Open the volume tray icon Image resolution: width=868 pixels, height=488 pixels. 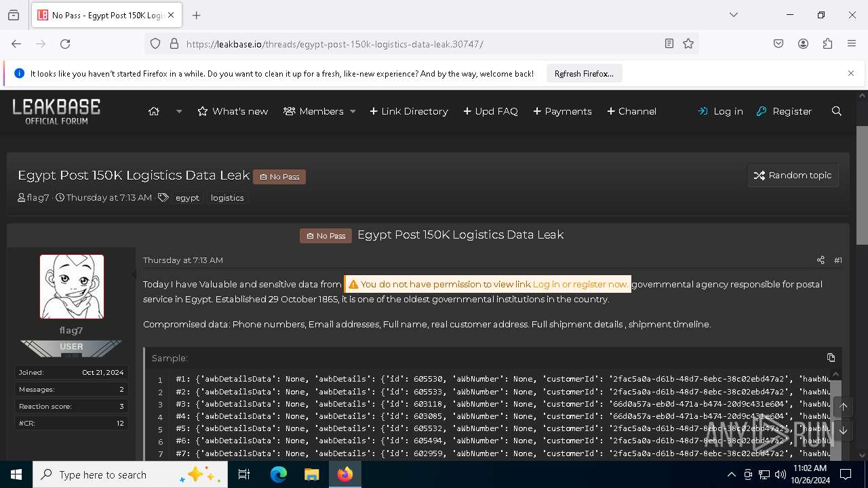[x=781, y=474]
